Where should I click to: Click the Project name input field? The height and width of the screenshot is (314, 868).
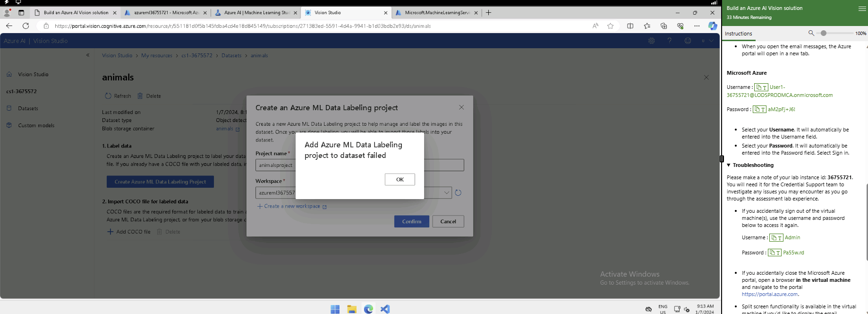[360, 165]
